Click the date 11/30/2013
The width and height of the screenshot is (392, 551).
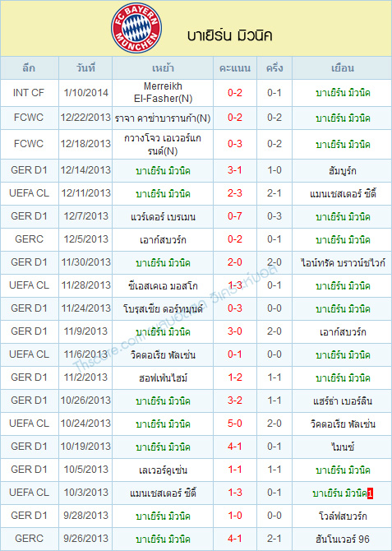pos(85,262)
